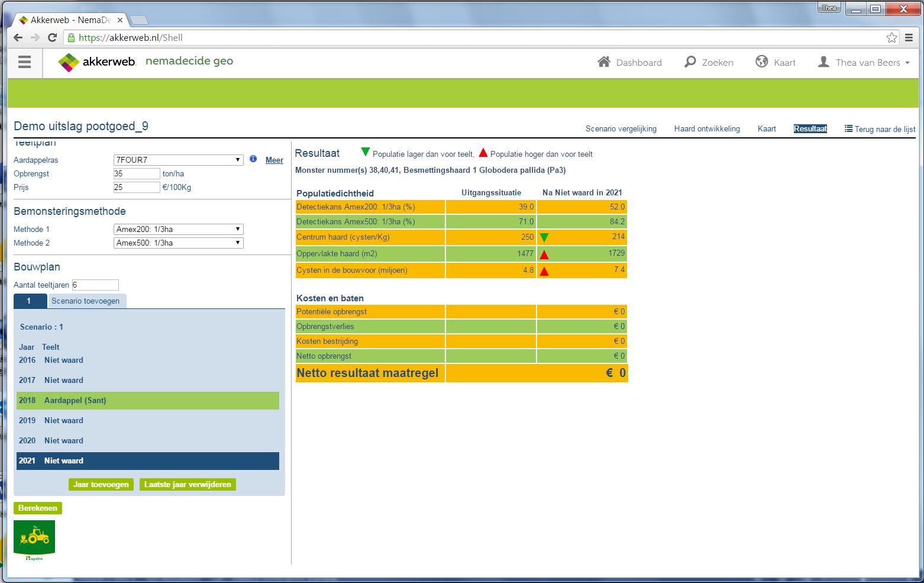Click Scenario toevoegen tab
924x583 pixels.
(86, 301)
